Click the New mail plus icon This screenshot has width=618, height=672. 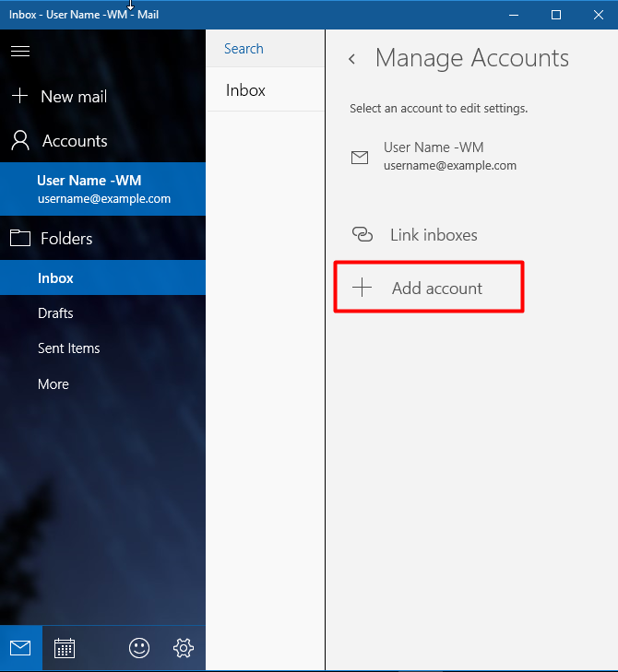click(20, 96)
